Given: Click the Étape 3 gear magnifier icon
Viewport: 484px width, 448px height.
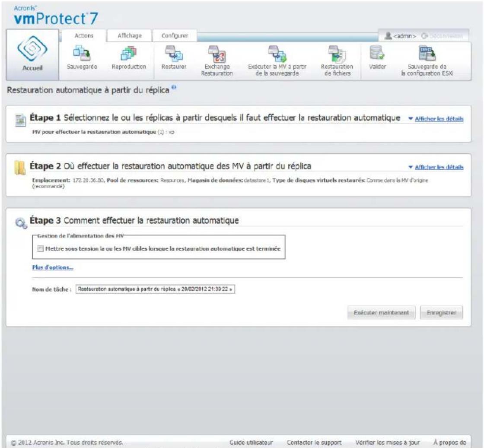Looking at the screenshot, I should [x=21, y=223].
